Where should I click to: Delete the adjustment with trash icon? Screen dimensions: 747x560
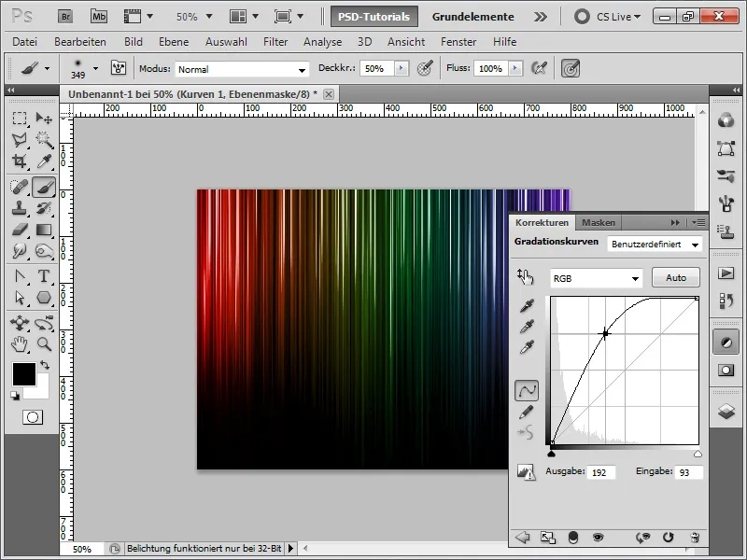click(695, 538)
